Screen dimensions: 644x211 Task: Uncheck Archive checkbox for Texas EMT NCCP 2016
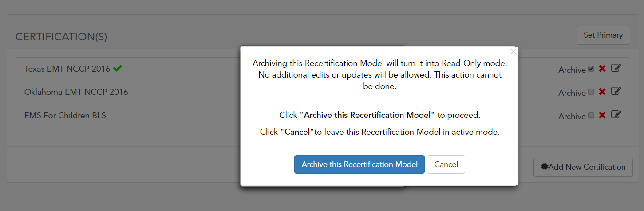tap(591, 69)
